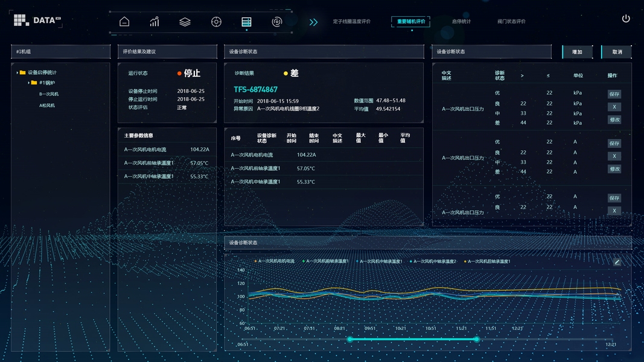644x362 pixels.
Task: Open the bar chart statistics icon
Action: click(x=155, y=22)
